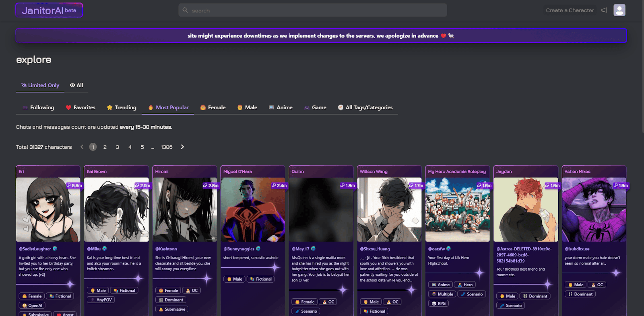Screen dimensions: 644x316
Task: Click OC tag on Ashen Mikes card
Action: pos(597,285)
